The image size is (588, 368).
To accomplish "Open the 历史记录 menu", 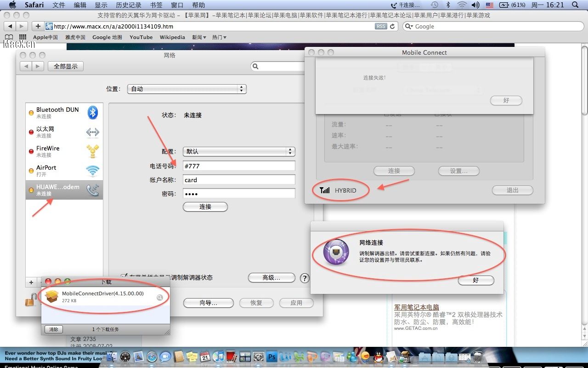I will point(129,5).
